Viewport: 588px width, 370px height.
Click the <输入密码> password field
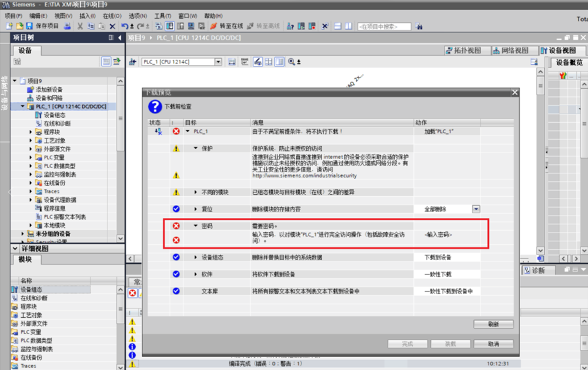coord(438,234)
